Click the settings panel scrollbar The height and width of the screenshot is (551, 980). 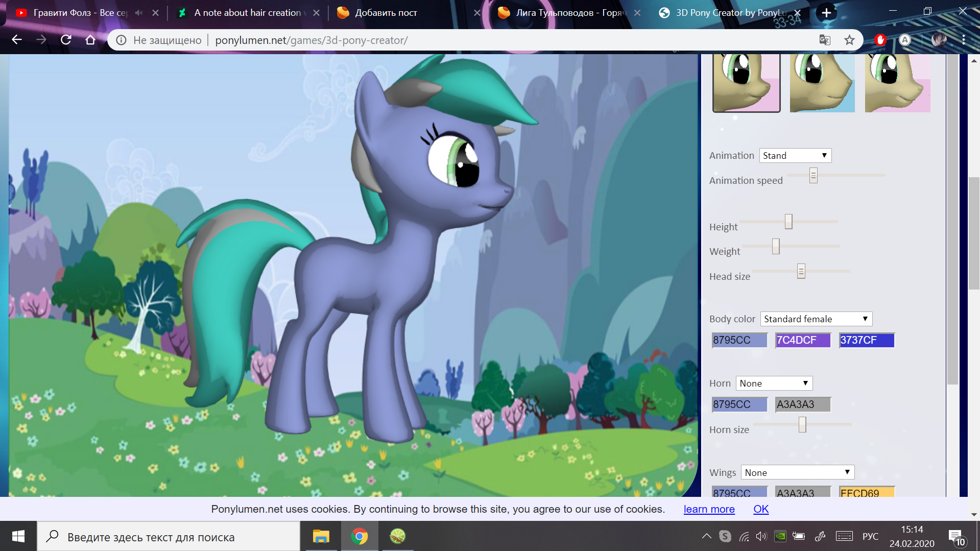(x=952, y=220)
